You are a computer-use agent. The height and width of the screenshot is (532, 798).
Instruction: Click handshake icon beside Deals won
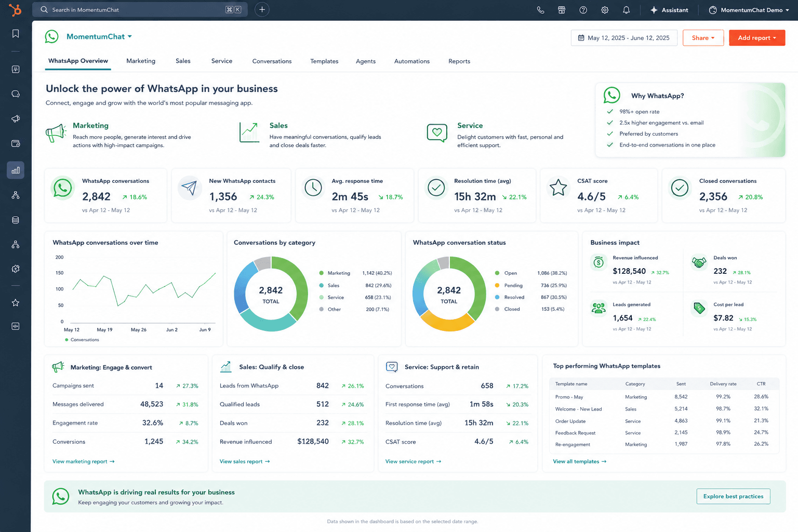coord(699,262)
